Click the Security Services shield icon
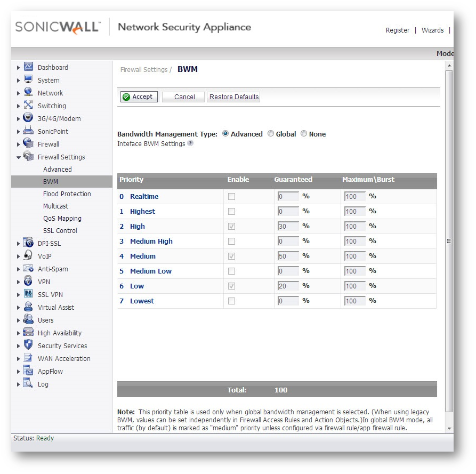 point(28,346)
